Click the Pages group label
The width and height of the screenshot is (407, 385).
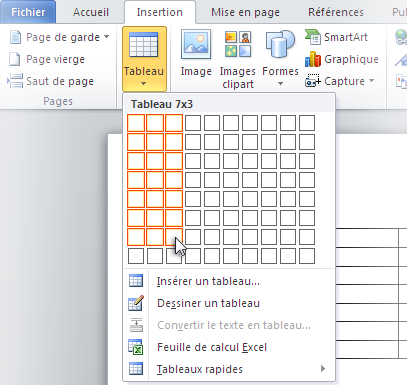pyautogui.click(x=58, y=101)
